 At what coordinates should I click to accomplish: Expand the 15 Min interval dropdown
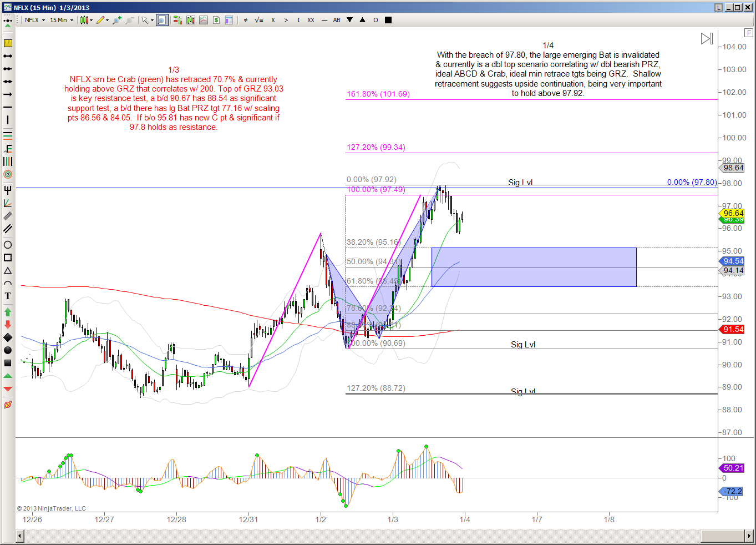[x=62, y=20]
